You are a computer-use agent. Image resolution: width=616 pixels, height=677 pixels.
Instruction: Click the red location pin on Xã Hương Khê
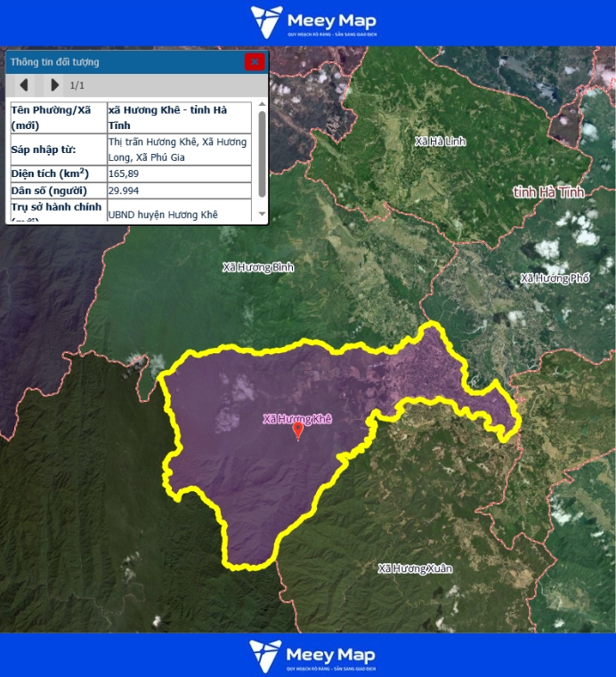click(298, 431)
